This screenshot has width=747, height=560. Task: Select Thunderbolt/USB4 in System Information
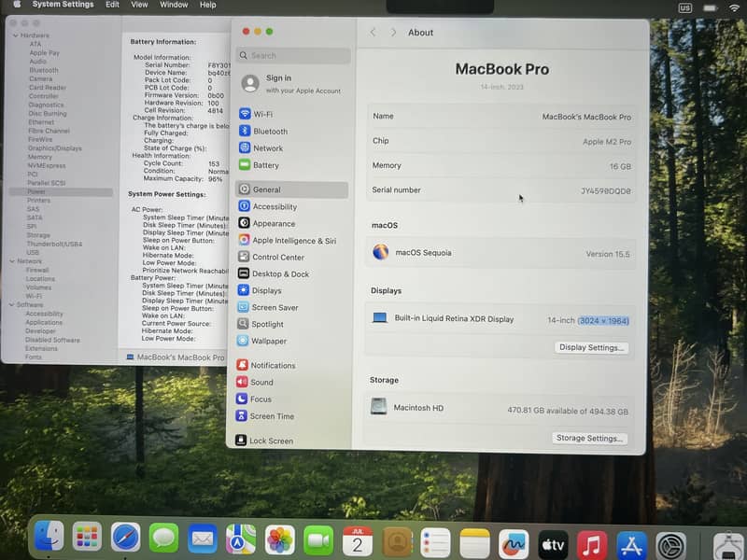(x=54, y=244)
